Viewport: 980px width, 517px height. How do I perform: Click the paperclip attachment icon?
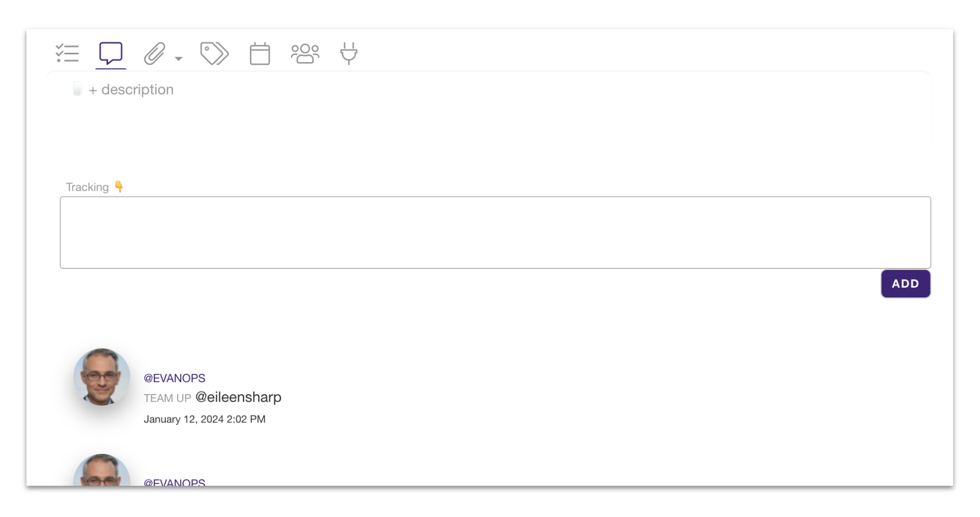point(155,54)
